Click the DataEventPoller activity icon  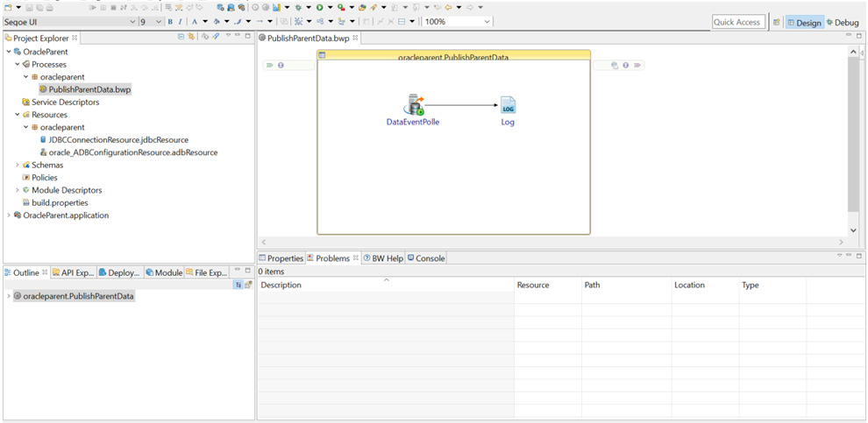coord(413,105)
